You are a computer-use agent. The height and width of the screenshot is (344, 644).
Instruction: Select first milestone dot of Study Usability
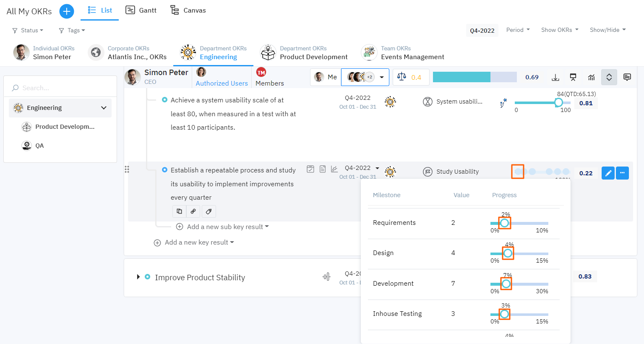pos(518,172)
